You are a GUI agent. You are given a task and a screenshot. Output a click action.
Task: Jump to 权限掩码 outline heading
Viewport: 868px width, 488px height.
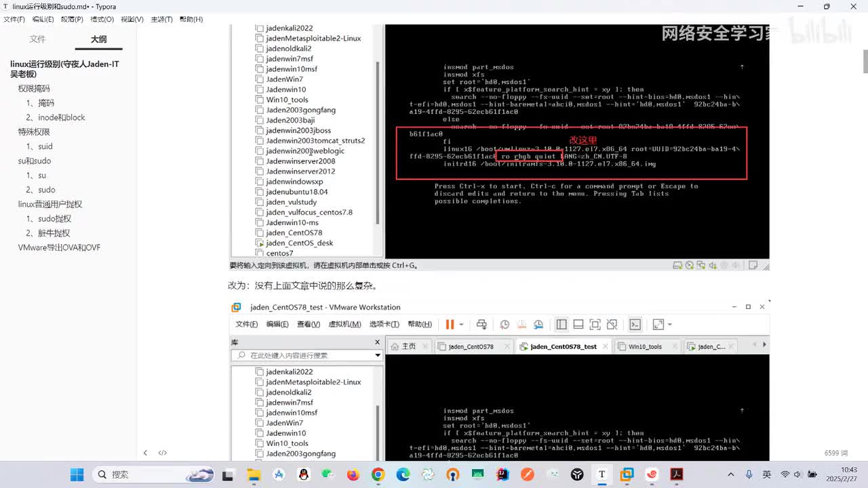[x=34, y=89]
